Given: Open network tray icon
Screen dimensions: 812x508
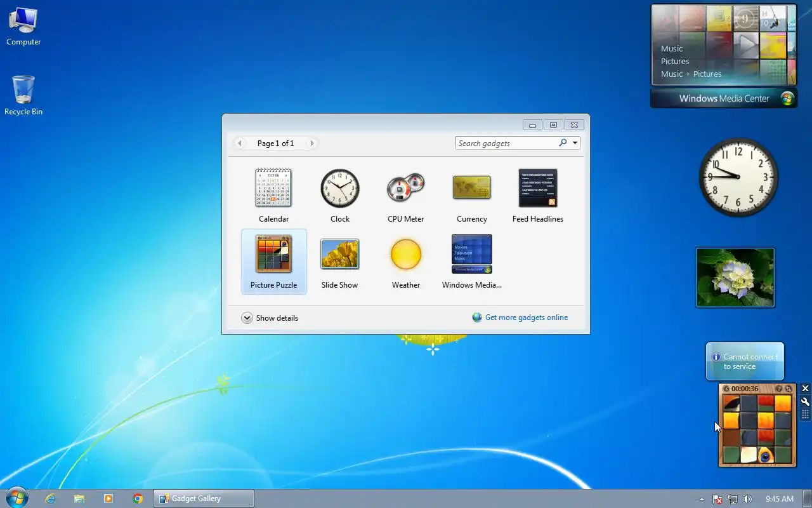Looking at the screenshot, I should [733, 499].
